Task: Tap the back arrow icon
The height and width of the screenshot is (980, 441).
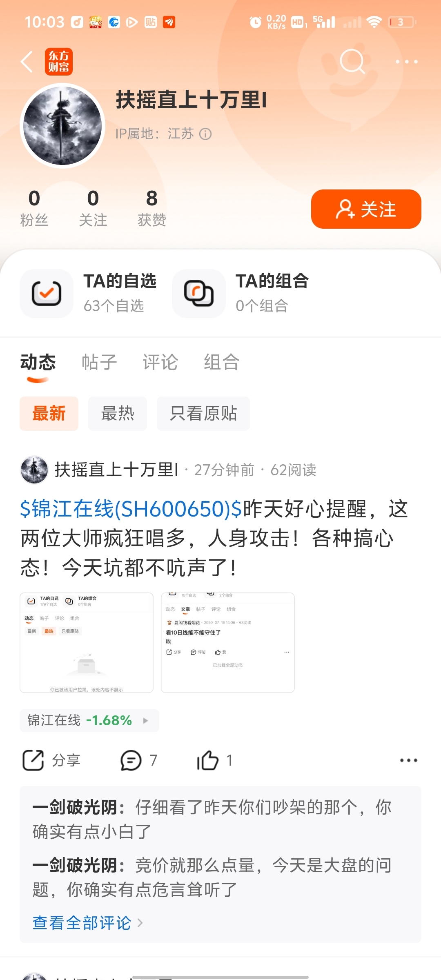Action: pos(27,62)
